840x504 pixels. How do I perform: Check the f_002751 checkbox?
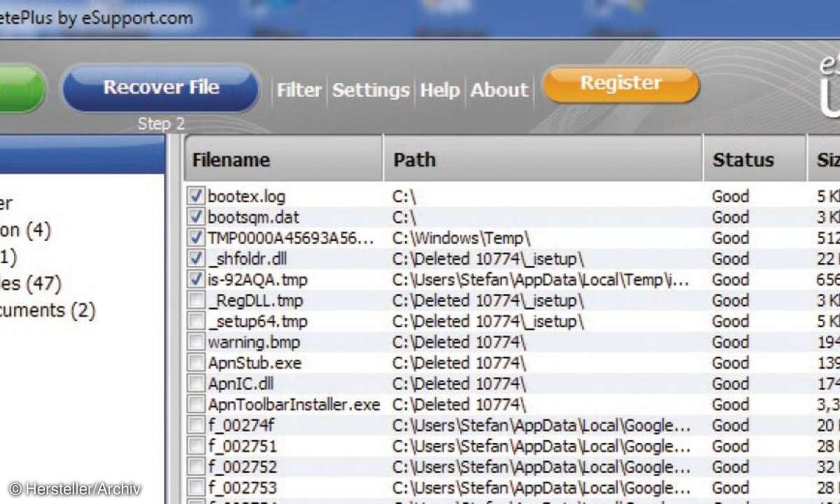pos(196,447)
